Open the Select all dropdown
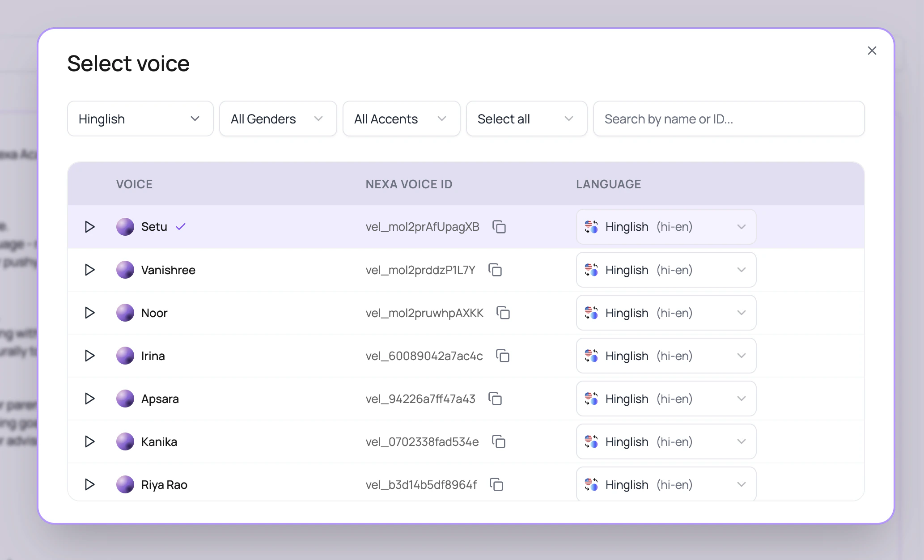924x560 pixels. pos(527,119)
